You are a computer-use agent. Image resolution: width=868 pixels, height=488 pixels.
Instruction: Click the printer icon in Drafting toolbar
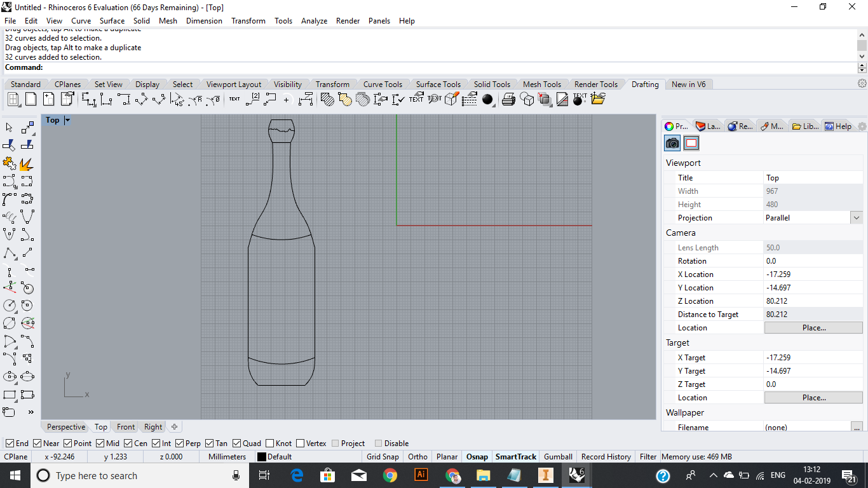[x=508, y=99]
